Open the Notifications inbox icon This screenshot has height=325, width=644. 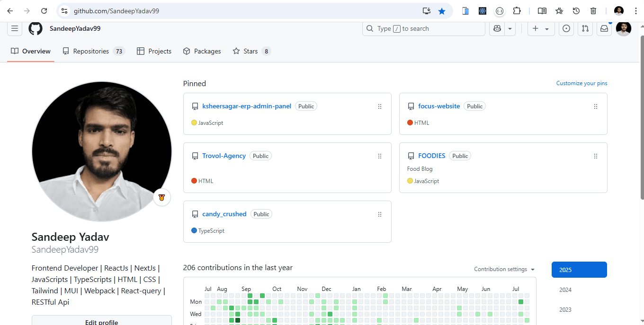pyautogui.click(x=604, y=28)
